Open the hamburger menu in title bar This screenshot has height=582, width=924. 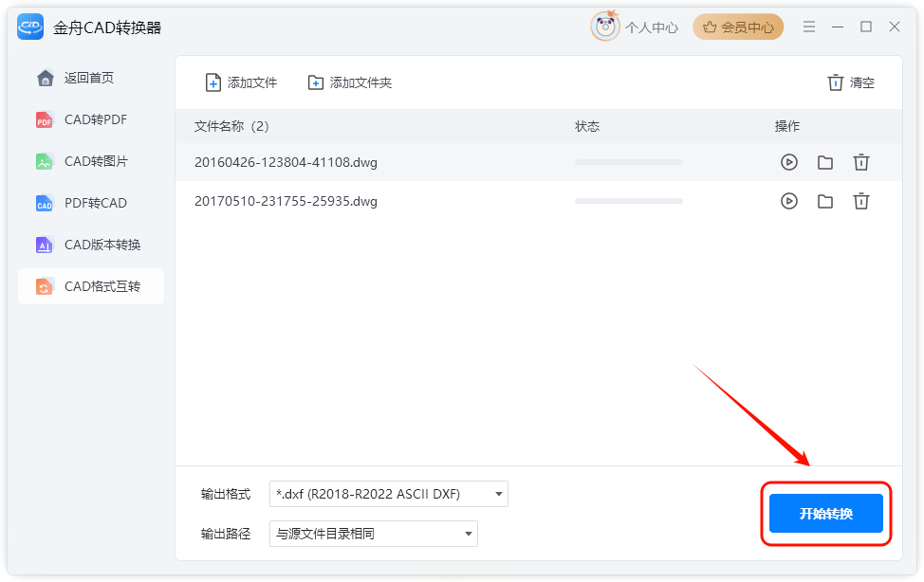809,27
